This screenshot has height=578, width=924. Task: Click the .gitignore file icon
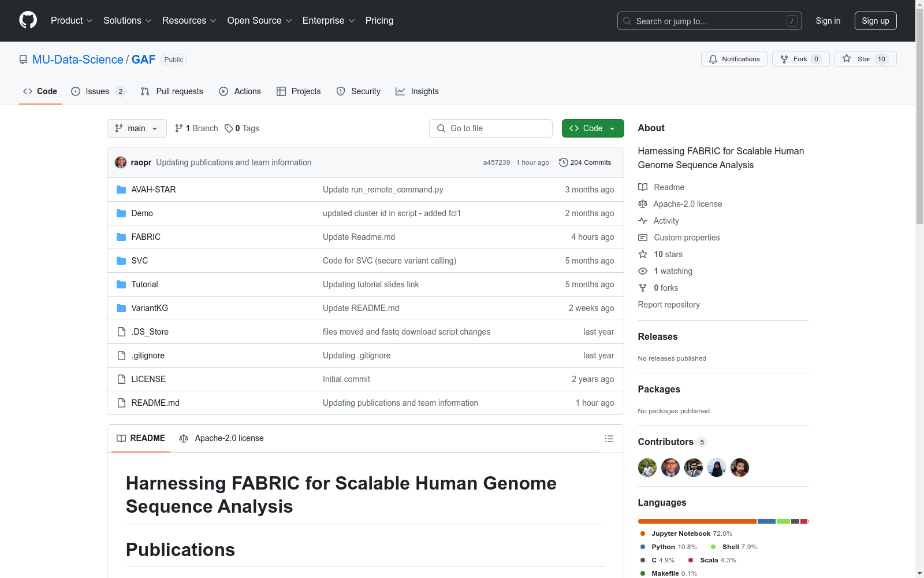pyautogui.click(x=121, y=355)
